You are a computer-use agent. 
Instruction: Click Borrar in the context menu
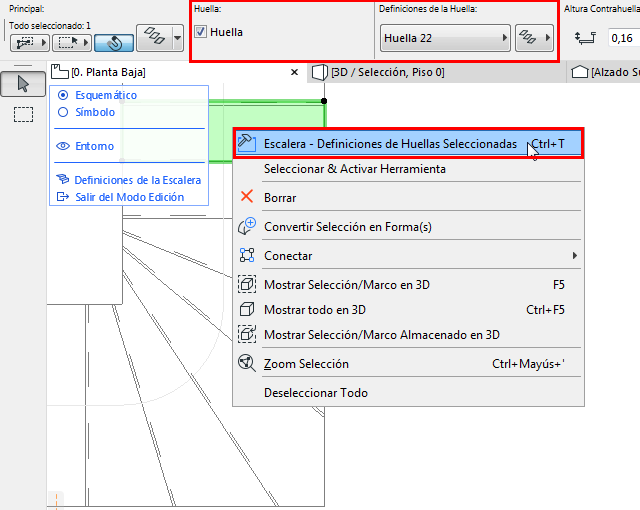[x=409, y=197]
